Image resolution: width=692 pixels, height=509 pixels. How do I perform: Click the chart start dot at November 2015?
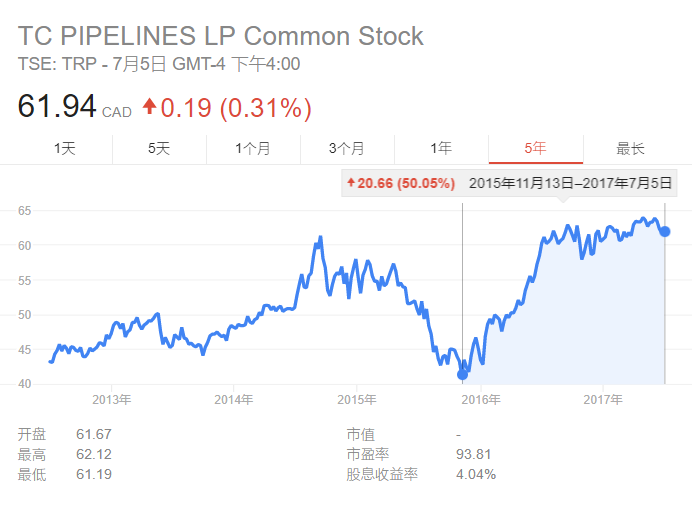click(x=462, y=374)
